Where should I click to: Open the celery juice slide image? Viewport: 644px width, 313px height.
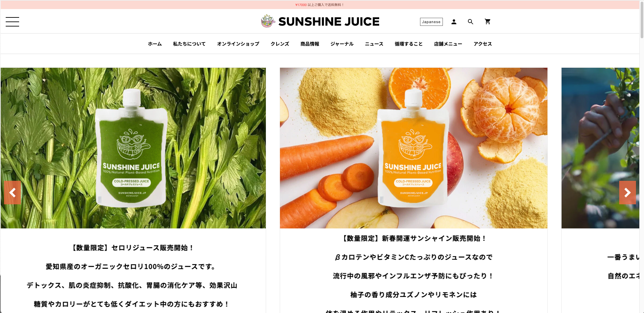point(133,148)
